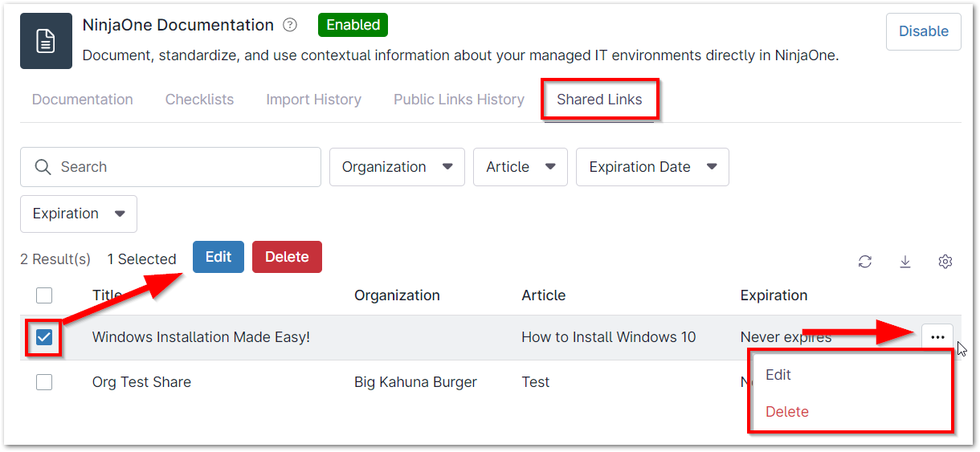Switch to the Checklists tab

199,100
